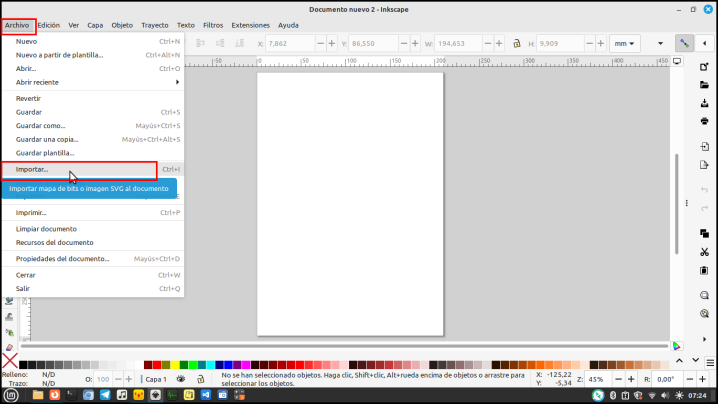The width and height of the screenshot is (718, 404).
Task: Pick the black color swatch
Action: (x=22, y=365)
